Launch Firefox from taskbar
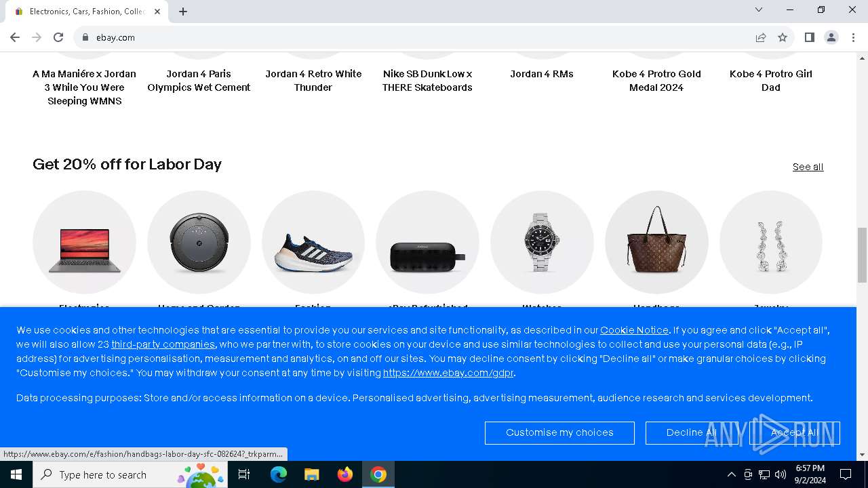Screen dimensions: 868x488 click(345, 474)
